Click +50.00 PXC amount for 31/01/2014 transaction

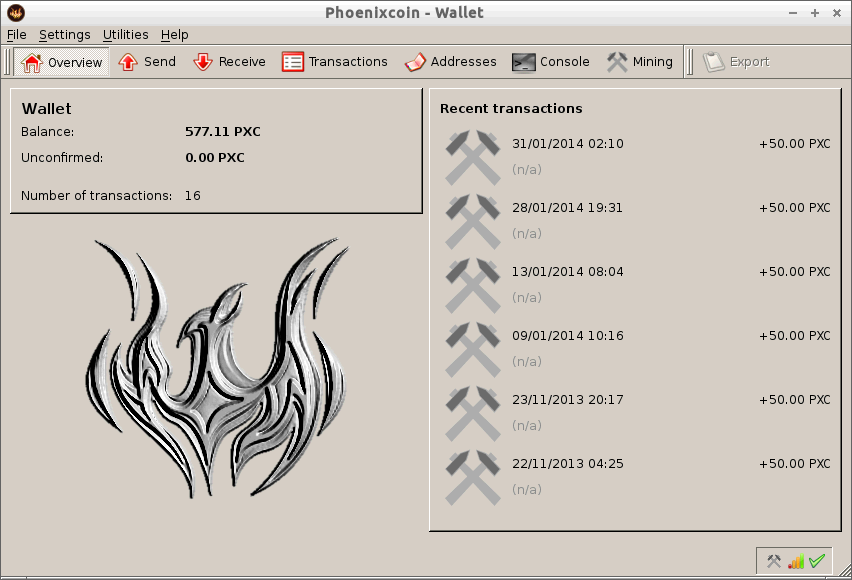click(x=795, y=144)
